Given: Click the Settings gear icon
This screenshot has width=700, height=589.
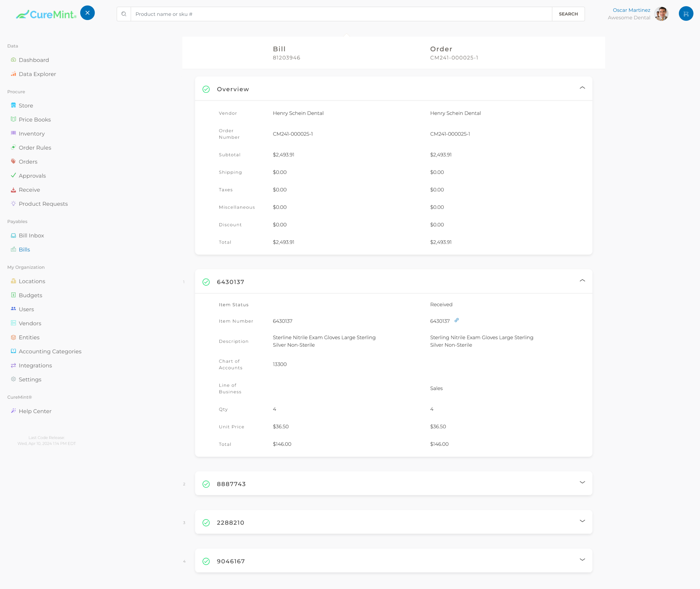Looking at the screenshot, I should pyautogui.click(x=13, y=379).
